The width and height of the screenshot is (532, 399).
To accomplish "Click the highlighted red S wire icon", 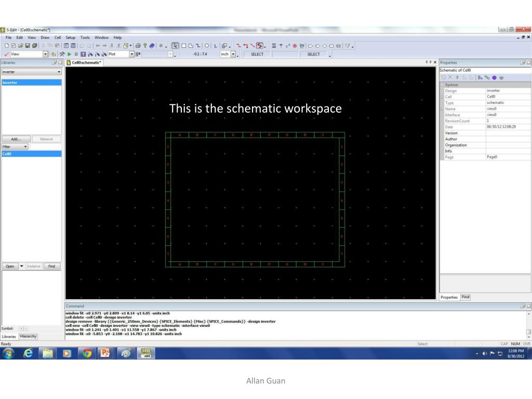I will click(260, 46).
